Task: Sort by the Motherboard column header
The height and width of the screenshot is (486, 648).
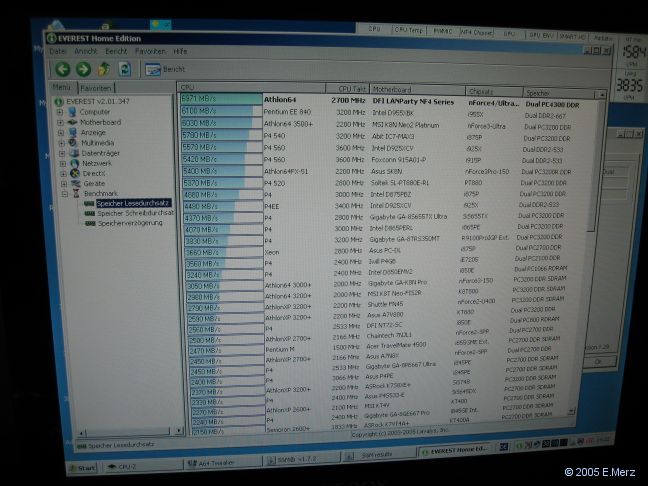Action: [x=417, y=90]
